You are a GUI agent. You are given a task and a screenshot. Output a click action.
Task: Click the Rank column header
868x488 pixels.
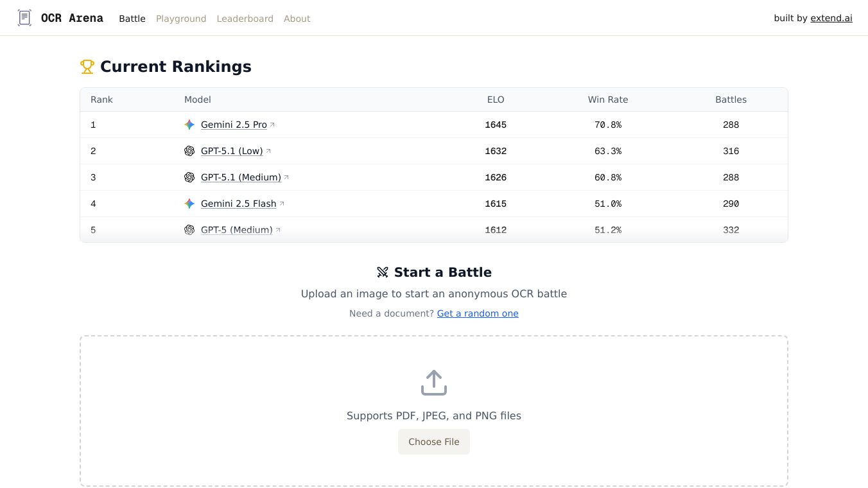tap(101, 100)
